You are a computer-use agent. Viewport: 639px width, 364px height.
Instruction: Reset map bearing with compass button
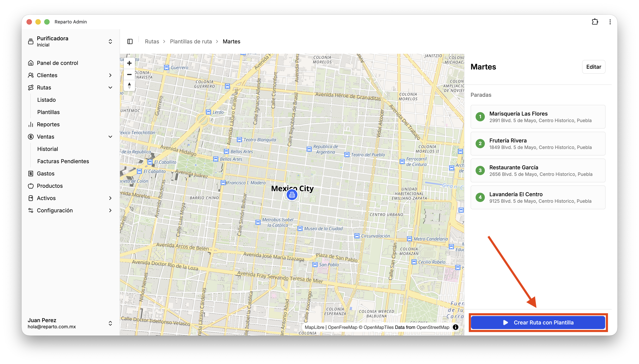click(129, 85)
